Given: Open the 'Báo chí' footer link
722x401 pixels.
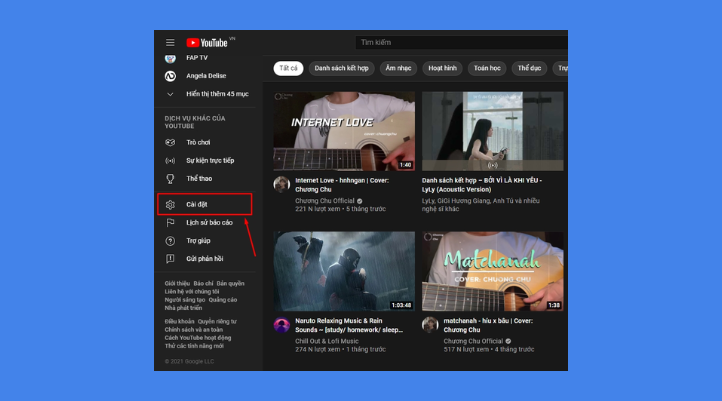Looking at the screenshot, I should click(x=204, y=284).
